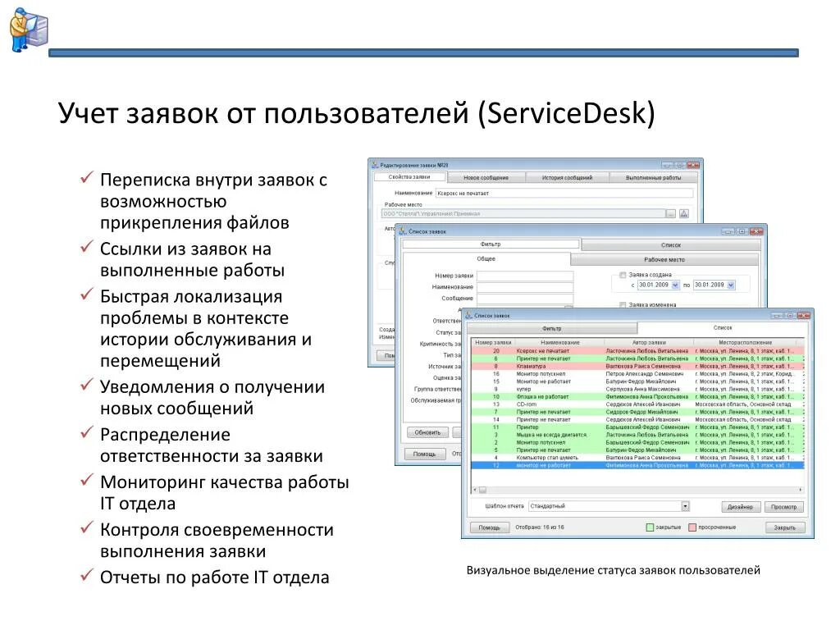Viewport: 840px width, 630px height.
Task: Click the Редактирование заявки №20 title bar icon
Action: coord(375,165)
